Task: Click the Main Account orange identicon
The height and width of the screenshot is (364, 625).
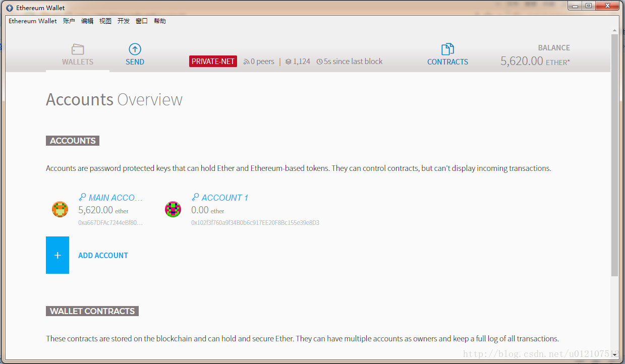Action: pos(60,209)
